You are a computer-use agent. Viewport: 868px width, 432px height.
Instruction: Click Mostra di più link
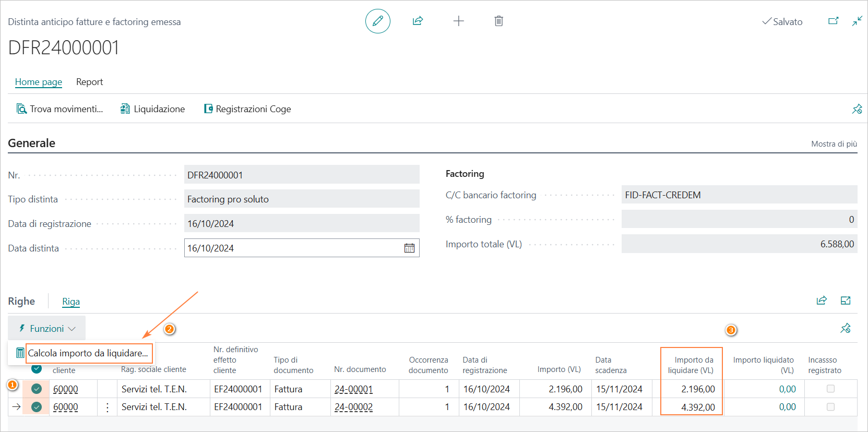coord(834,144)
